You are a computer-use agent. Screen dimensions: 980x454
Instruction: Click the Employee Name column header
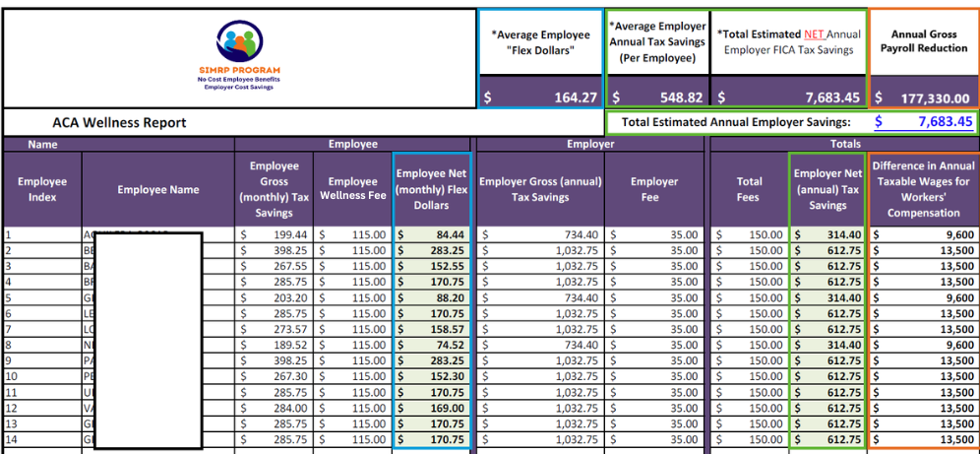(x=157, y=189)
